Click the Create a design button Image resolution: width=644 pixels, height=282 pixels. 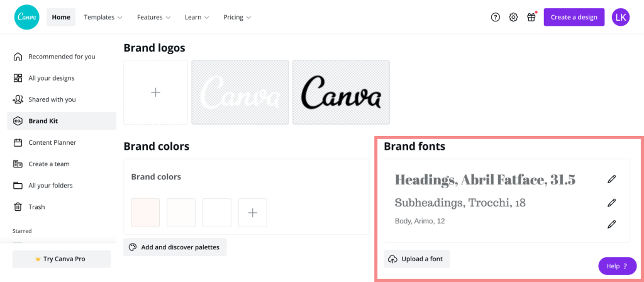(x=574, y=17)
